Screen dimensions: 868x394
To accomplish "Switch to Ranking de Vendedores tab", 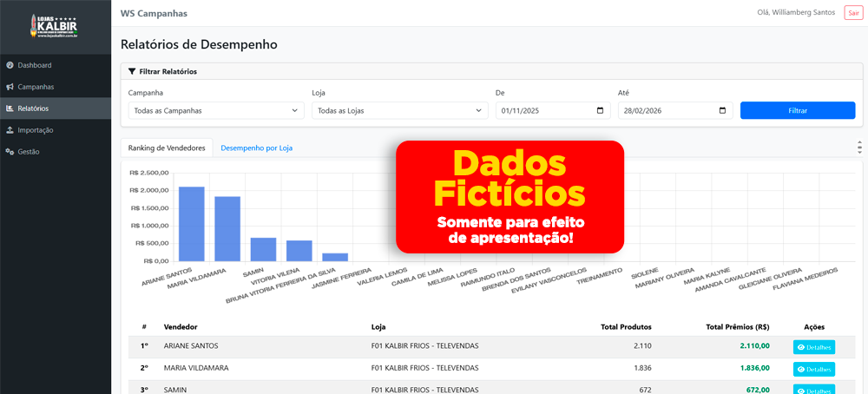I will click(x=167, y=148).
